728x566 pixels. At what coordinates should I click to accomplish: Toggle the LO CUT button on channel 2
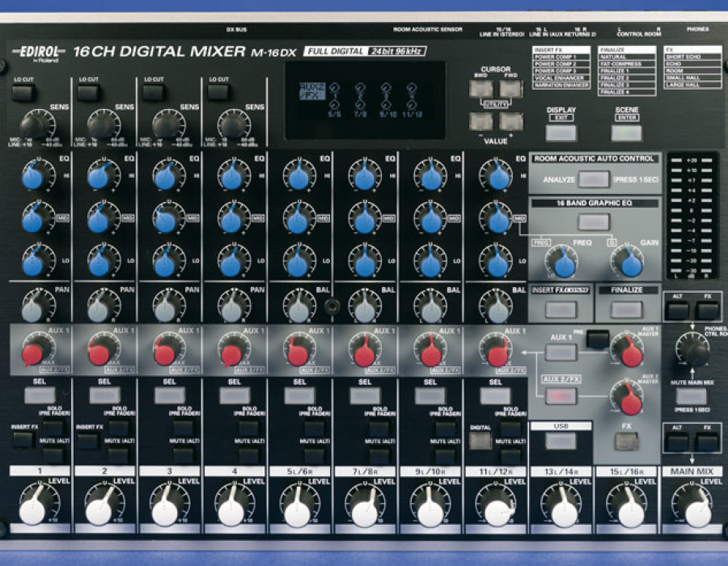click(89, 93)
